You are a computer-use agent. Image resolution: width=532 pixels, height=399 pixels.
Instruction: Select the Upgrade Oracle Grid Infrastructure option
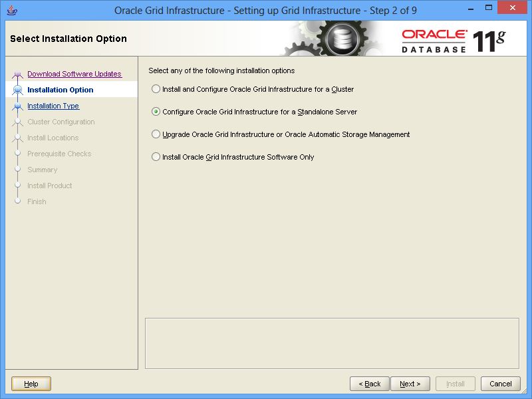(x=155, y=134)
